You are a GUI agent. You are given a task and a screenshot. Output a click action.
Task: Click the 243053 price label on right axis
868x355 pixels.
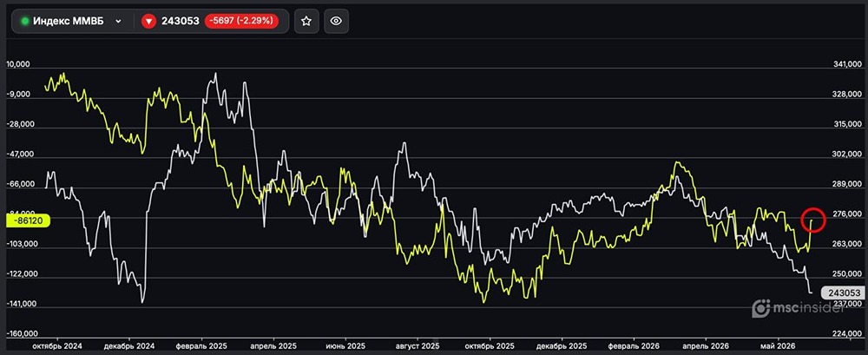(844, 293)
